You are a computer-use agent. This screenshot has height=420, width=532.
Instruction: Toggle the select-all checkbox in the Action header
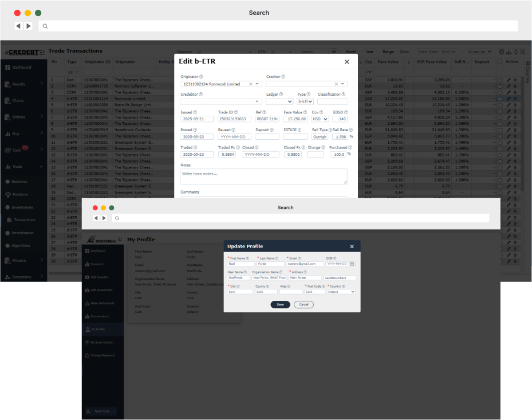click(x=501, y=62)
